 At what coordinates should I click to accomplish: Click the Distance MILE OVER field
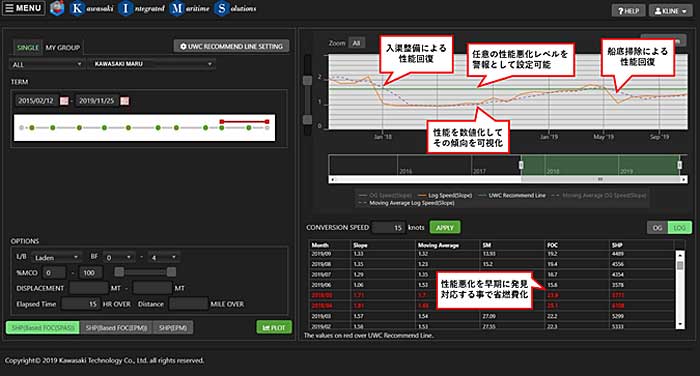pyautogui.click(x=188, y=304)
